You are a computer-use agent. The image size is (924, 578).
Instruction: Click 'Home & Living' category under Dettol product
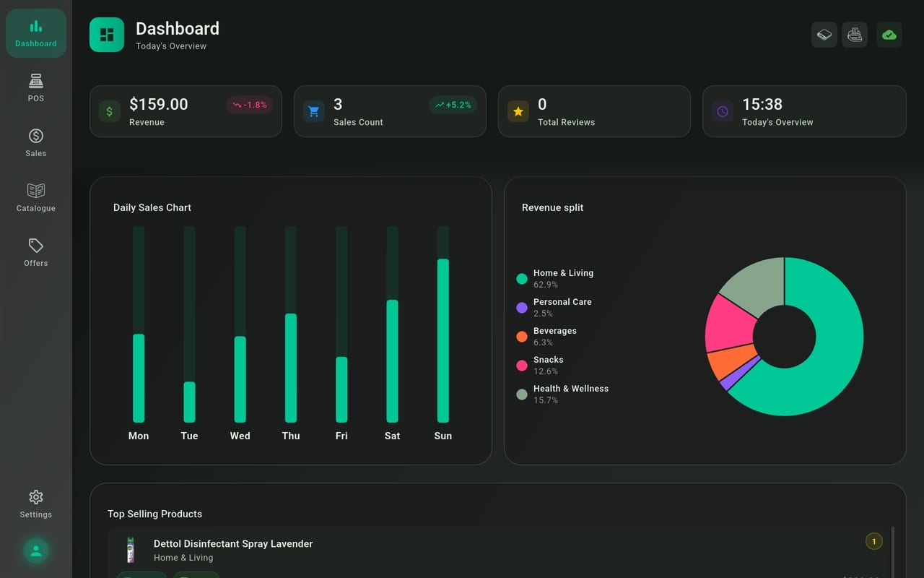coord(183,558)
